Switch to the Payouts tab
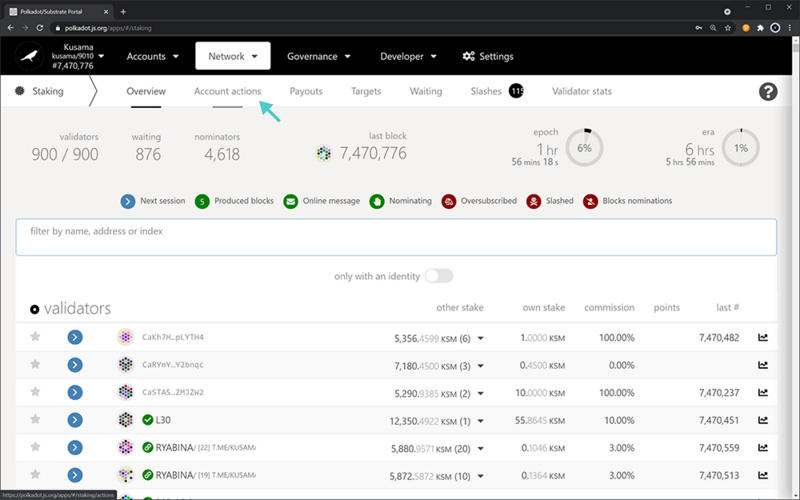Viewport: 800px width, 500px height. pos(306,91)
